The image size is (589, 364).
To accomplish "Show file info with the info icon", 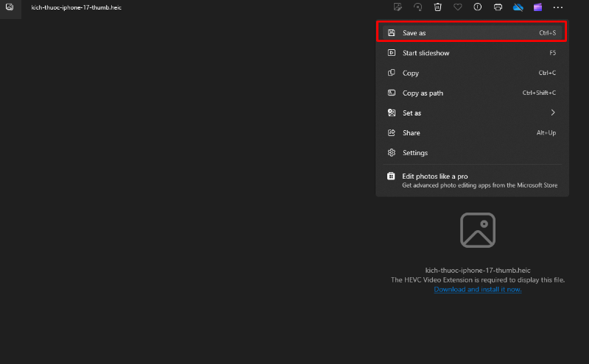I will pyautogui.click(x=477, y=7).
